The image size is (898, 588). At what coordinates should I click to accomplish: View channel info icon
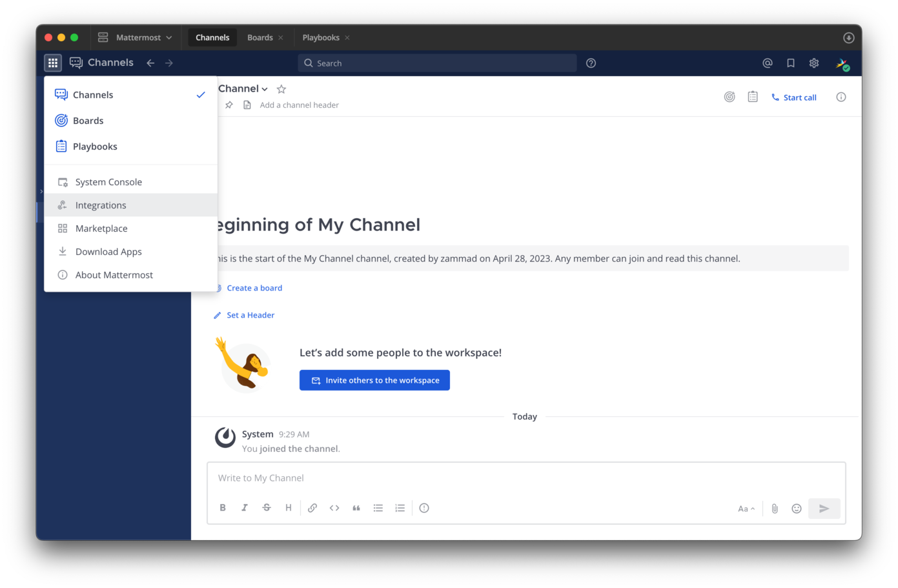(841, 97)
